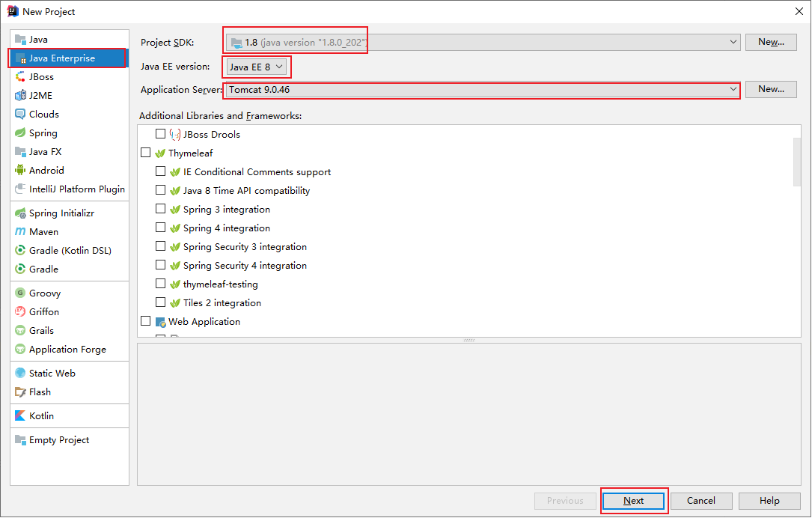Close the New Project dialog
The width and height of the screenshot is (812, 518).
coord(799,11)
